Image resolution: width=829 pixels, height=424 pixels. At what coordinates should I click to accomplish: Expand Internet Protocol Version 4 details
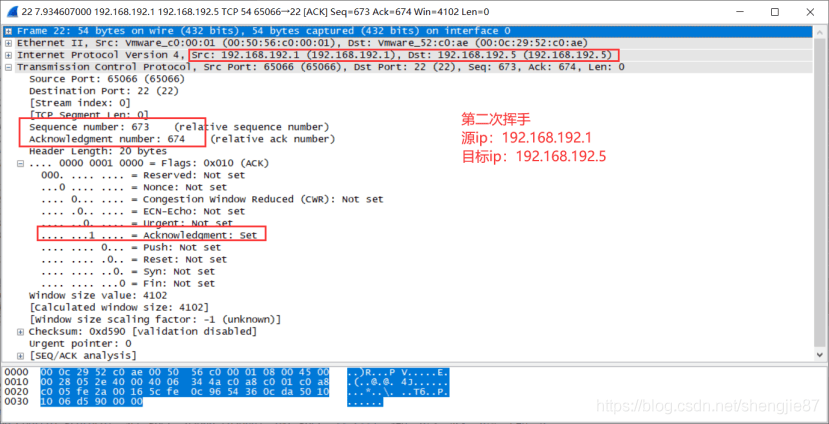(9, 55)
